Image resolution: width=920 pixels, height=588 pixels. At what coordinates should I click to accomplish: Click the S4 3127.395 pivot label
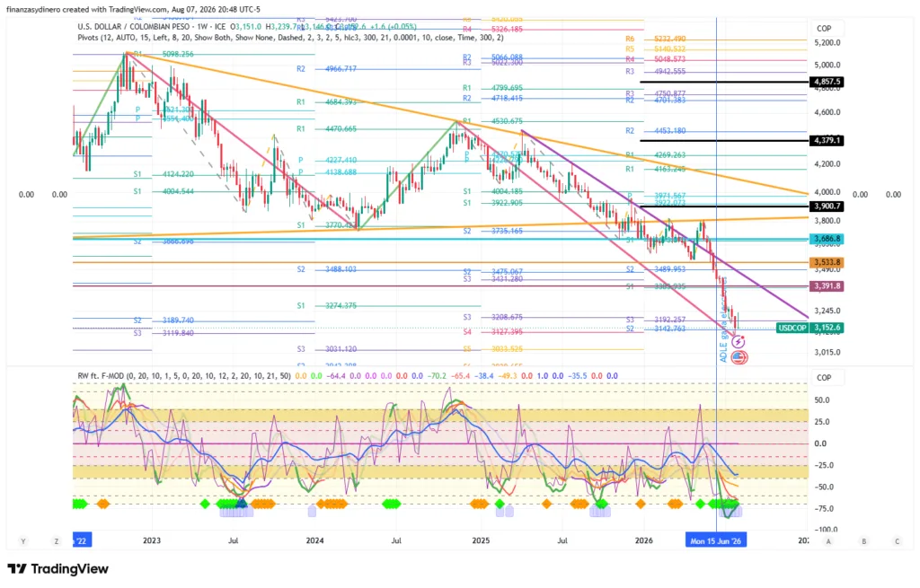coord(493,332)
